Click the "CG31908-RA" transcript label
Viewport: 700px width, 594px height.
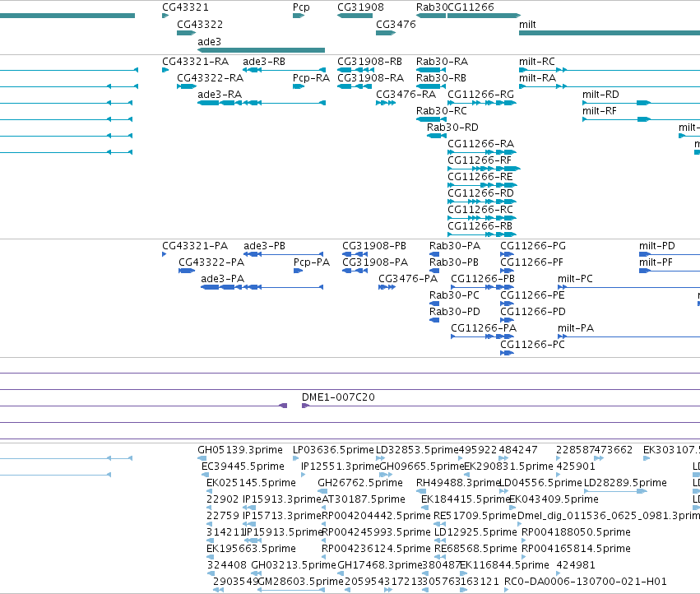pyautogui.click(x=370, y=77)
